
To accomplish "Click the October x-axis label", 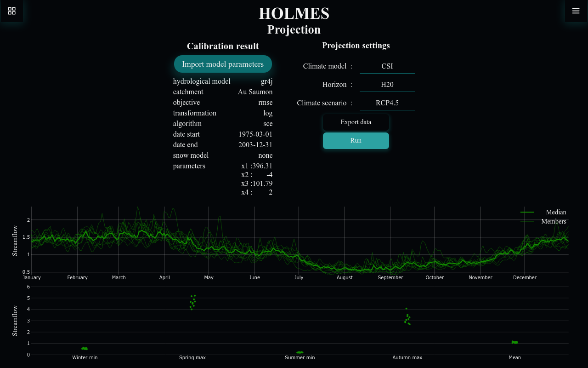I will click(x=435, y=277).
